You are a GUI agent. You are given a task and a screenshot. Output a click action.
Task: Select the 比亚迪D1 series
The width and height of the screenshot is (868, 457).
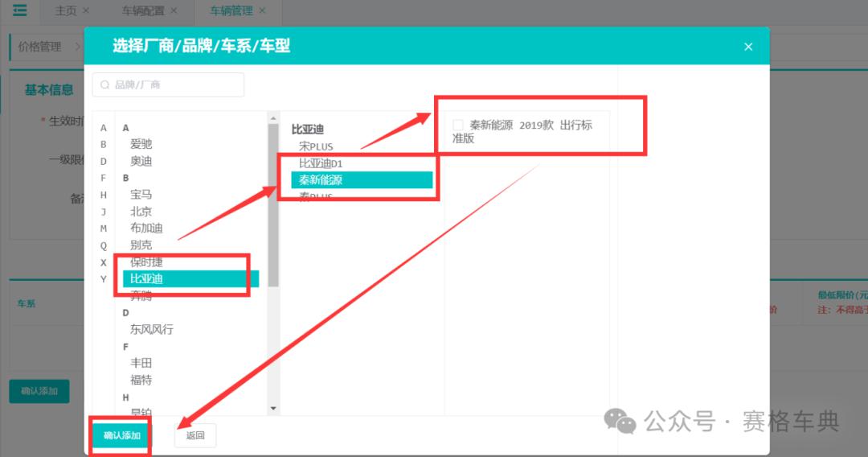click(321, 163)
